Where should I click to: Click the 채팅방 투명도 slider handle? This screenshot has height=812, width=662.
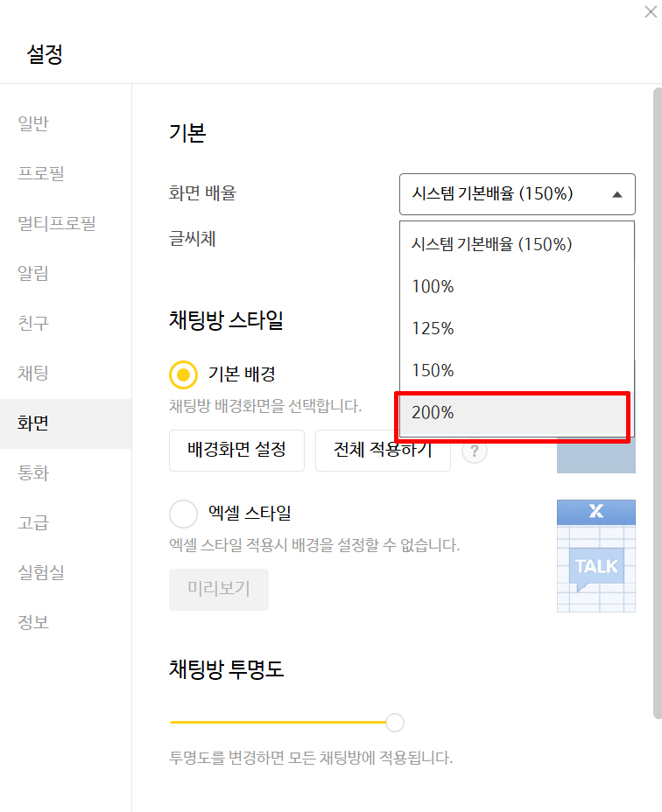[x=395, y=723]
